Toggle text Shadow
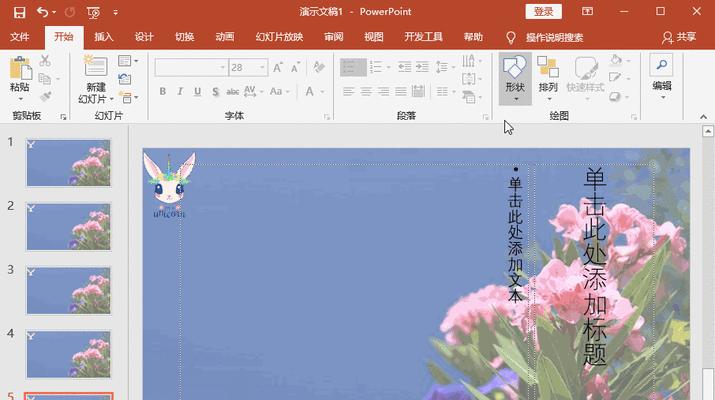The image size is (715, 400). (x=215, y=92)
